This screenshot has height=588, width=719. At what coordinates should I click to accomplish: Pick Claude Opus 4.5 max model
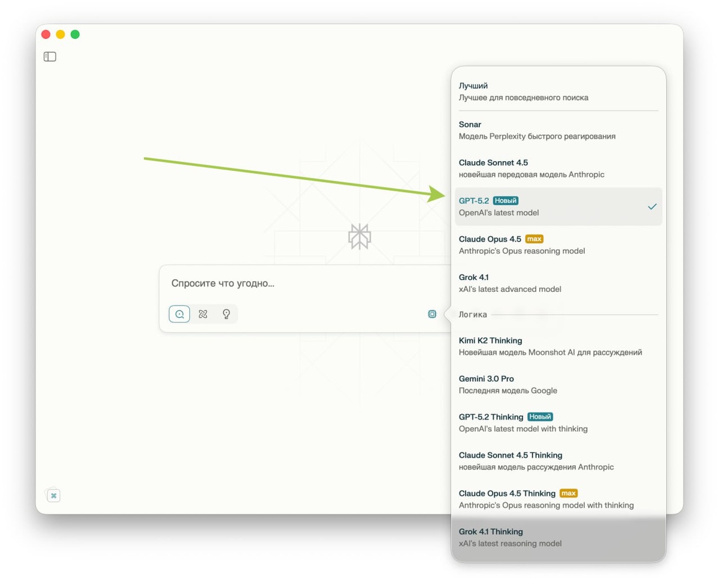click(x=558, y=245)
